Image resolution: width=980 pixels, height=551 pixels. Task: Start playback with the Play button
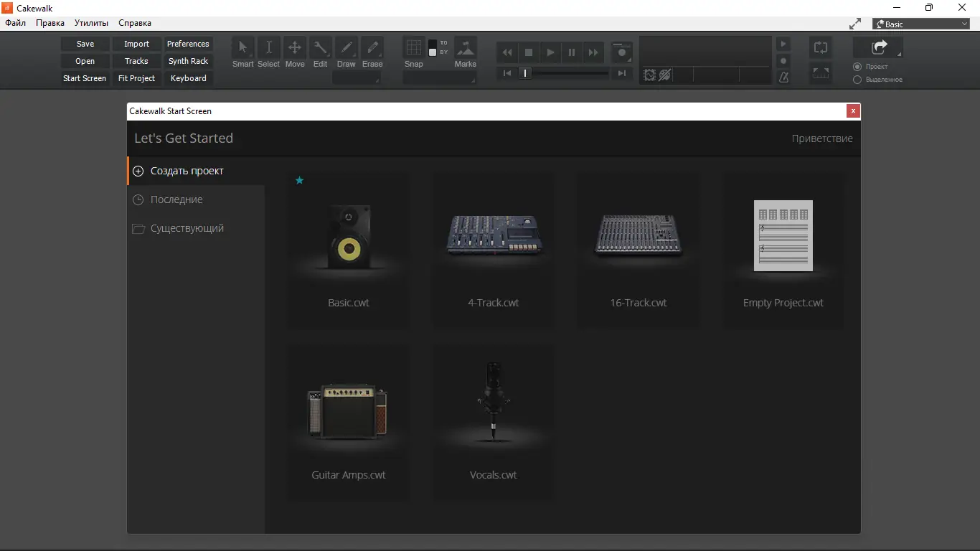550,52
